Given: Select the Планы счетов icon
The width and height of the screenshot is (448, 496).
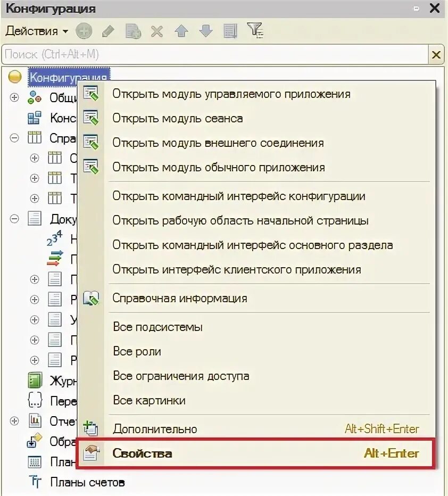Looking at the screenshot, I should click(x=36, y=482).
